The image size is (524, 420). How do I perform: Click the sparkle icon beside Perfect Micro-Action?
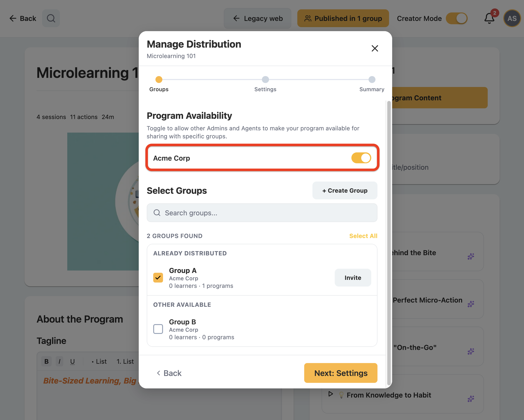click(471, 304)
